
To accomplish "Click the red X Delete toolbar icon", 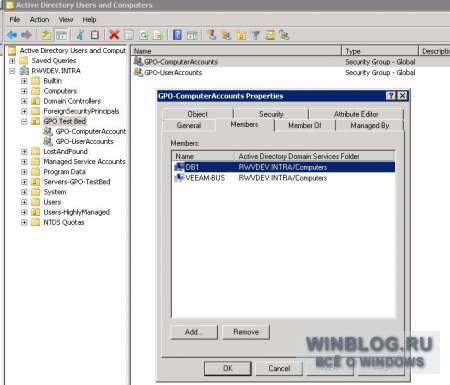I will [114, 35].
